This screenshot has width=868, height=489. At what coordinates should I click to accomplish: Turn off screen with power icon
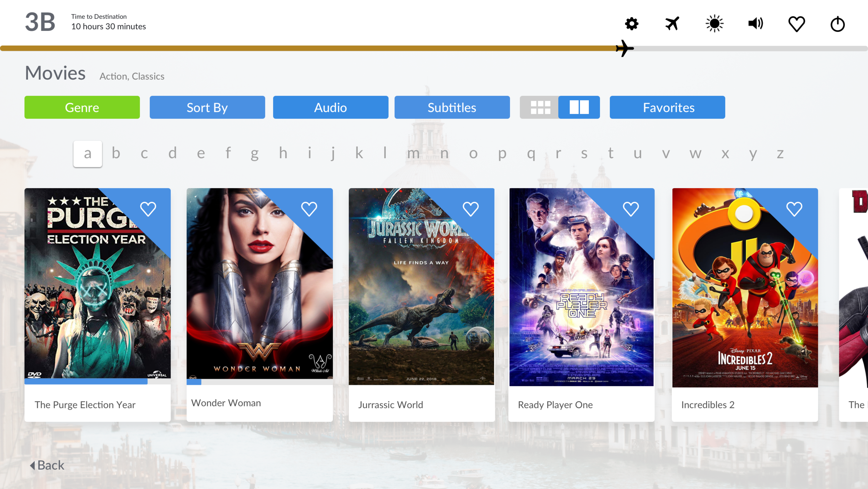click(837, 24)
